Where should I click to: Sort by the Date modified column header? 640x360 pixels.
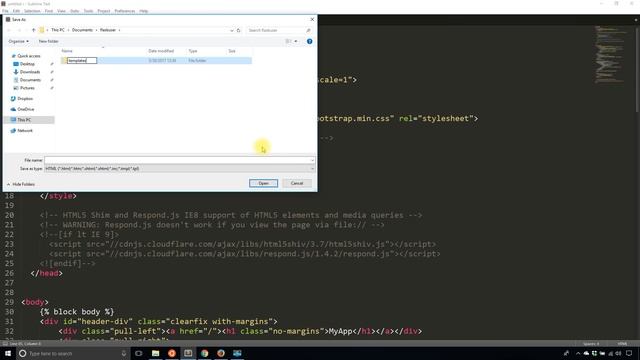coord(161,51)
